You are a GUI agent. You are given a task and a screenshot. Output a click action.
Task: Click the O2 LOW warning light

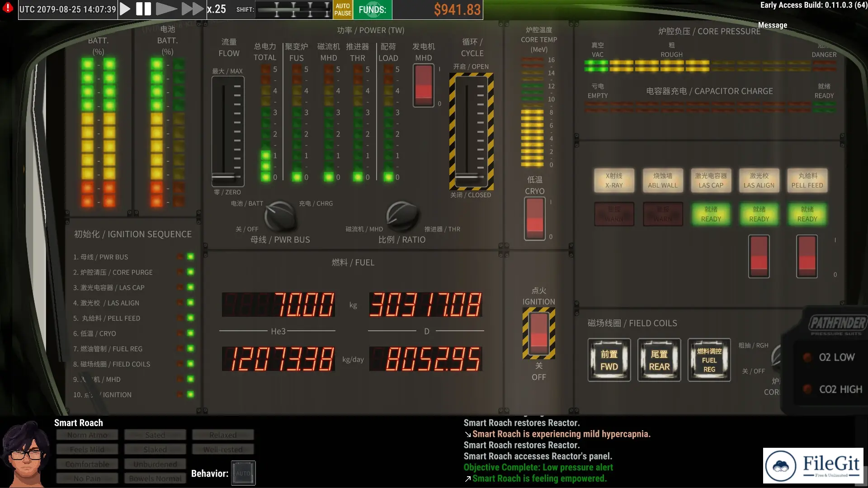[x=807, y=357]
